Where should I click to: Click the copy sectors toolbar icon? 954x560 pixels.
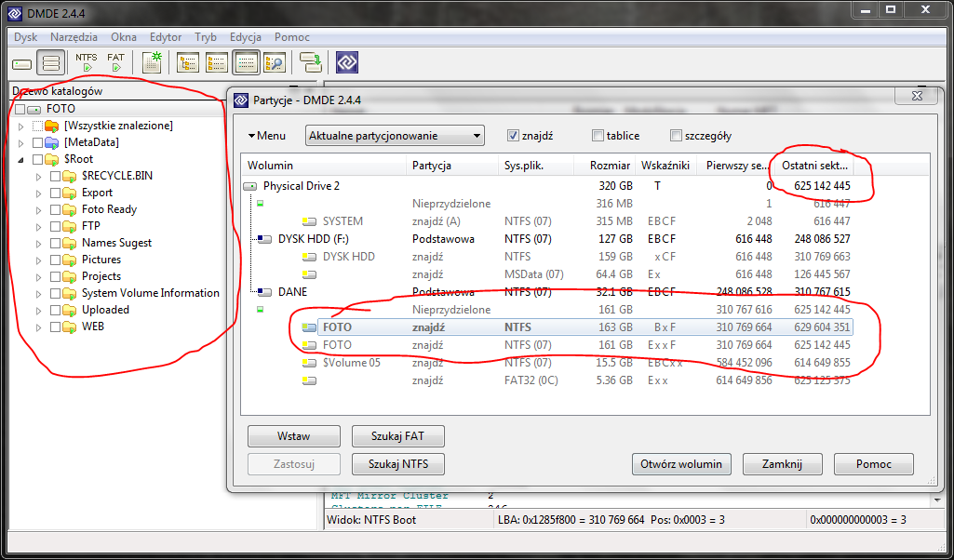(x=310, y=62)
